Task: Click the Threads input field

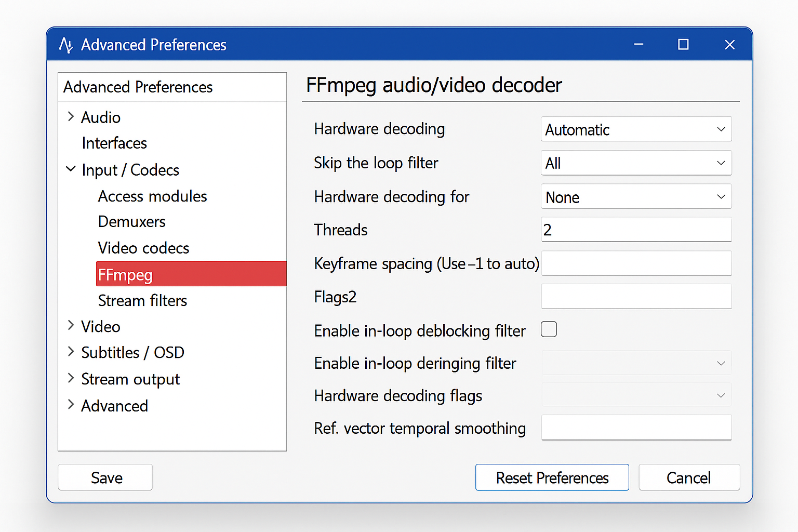Action: [636, 229]
